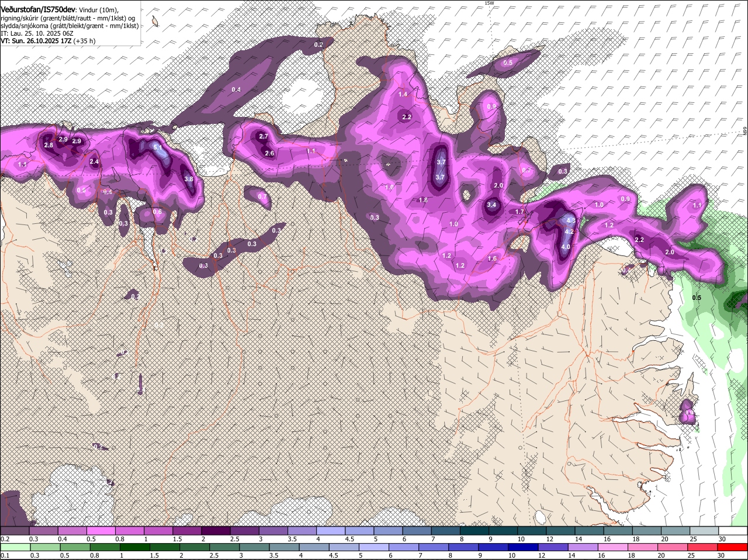The height and width of the screenshot is (560, 748).
Task: Select the 'IT: Lau. 25. 10. 2025 06Z' line
Action: point(37,33)
